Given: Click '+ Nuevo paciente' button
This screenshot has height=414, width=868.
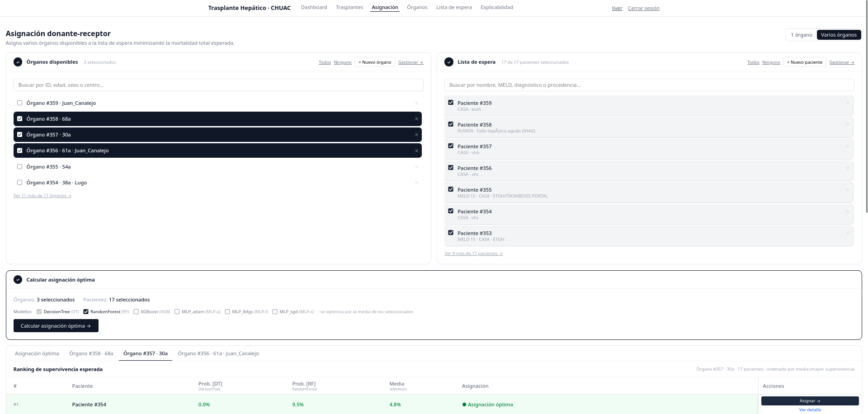Looking at the screenshot, I should pyautogui.click(x=804, y=62).
